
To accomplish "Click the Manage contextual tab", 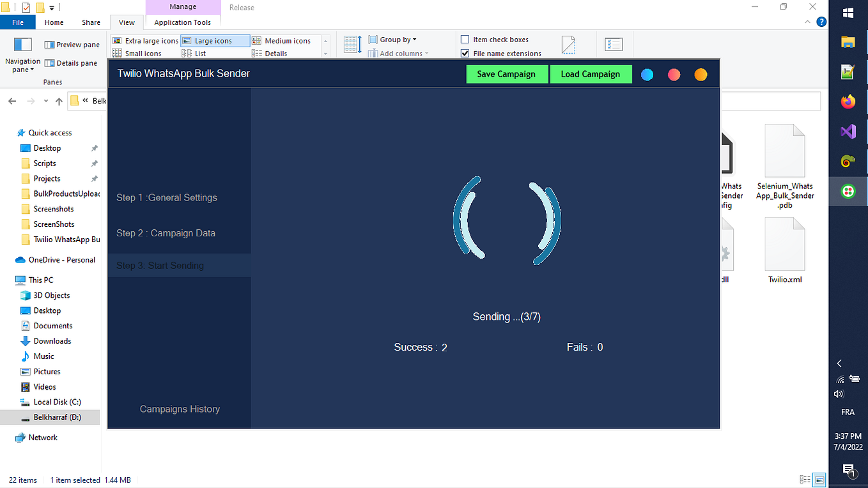I will [183, 7].
